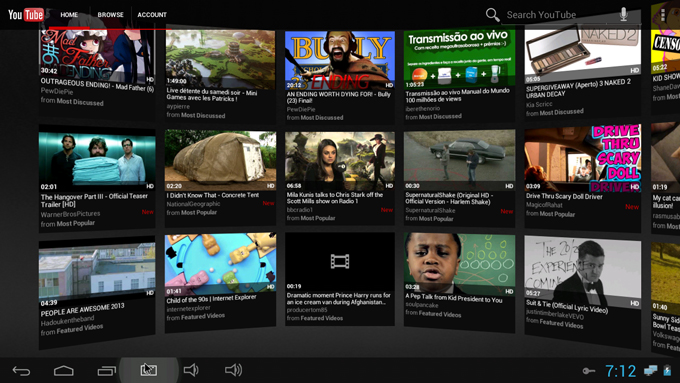Click title 'Dramatic moment Prince Harry runs for'
The image size is (680, 383).
[x=339, y=295]
